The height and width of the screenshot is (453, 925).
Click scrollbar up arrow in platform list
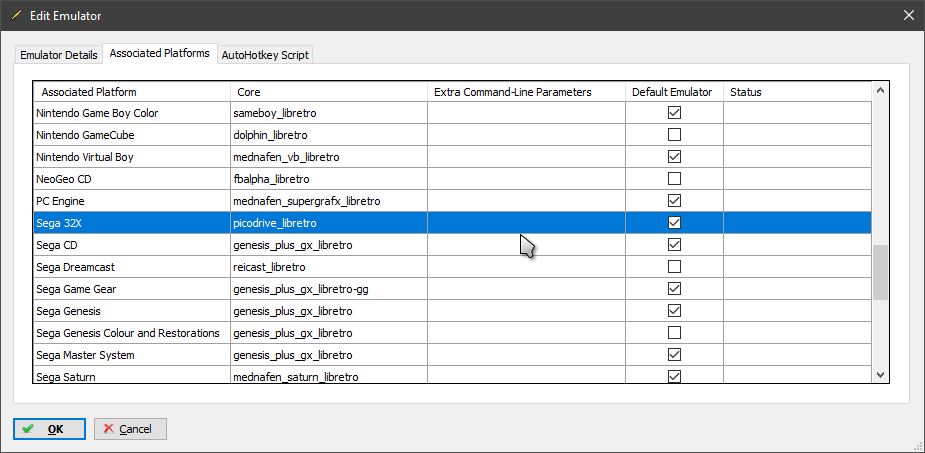pyautogui.click(x=880, y=90)
